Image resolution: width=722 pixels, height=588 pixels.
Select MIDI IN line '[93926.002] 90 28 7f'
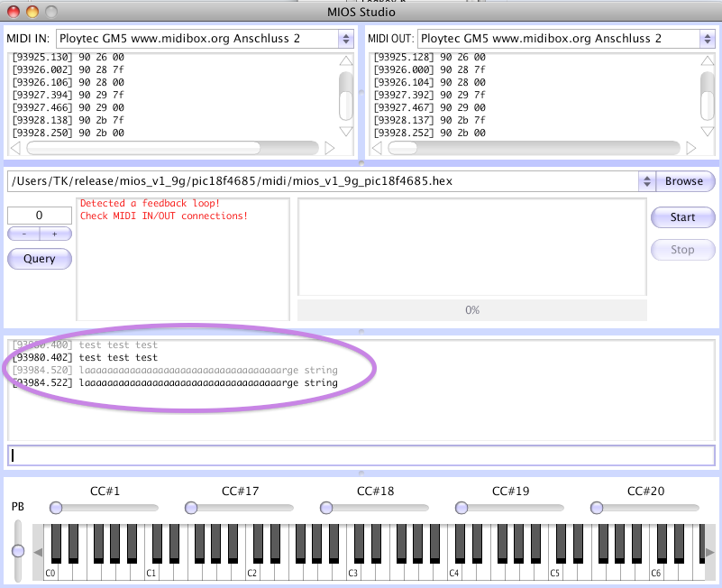click(x=69, y=69)
